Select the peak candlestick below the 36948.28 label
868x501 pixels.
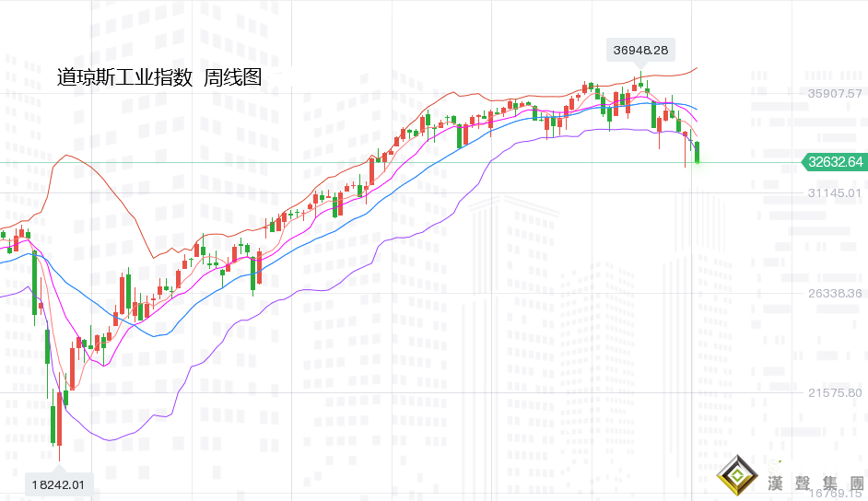coord(640,83)
